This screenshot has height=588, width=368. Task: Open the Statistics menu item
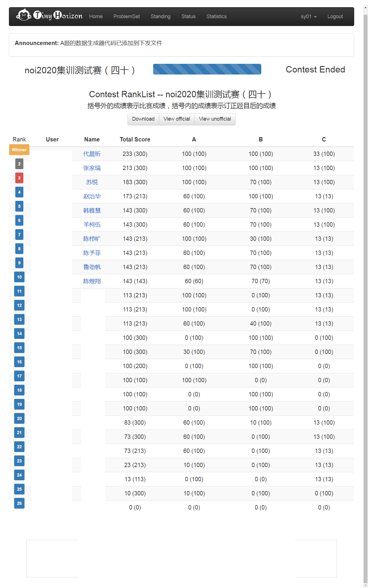pos(216,16)
